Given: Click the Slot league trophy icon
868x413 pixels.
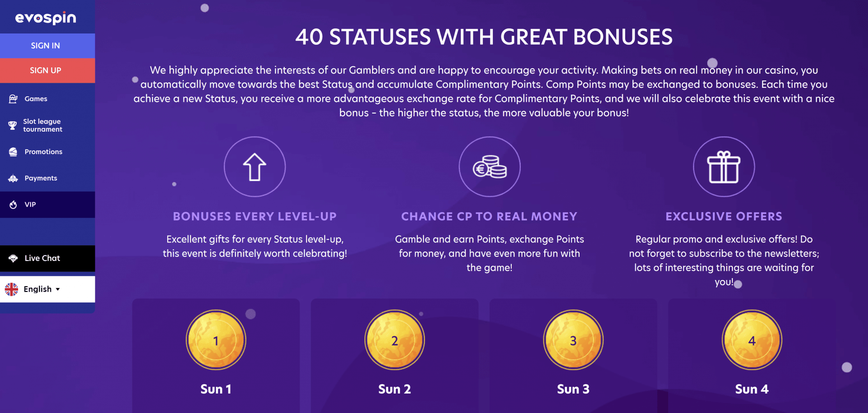Looking at the screenshot, I should 13,125.
